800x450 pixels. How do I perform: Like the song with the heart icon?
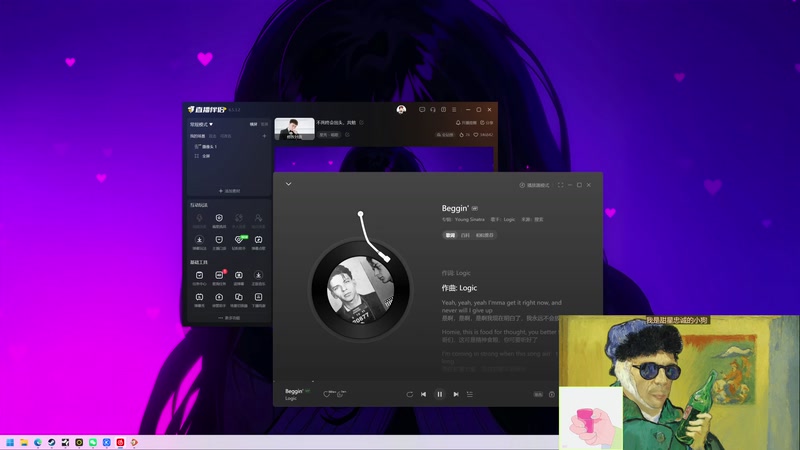(x=327, y=393)
